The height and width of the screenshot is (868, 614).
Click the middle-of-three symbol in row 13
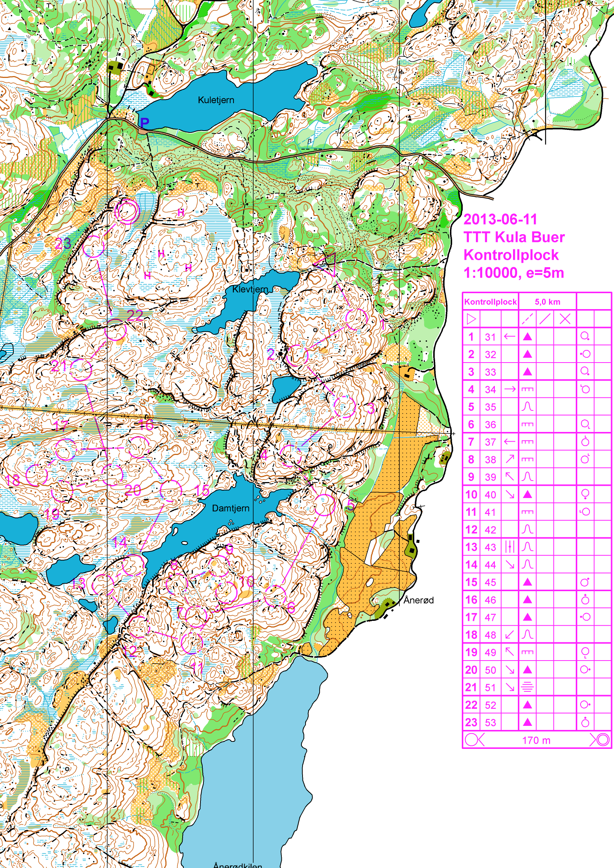tap(510, 547)
